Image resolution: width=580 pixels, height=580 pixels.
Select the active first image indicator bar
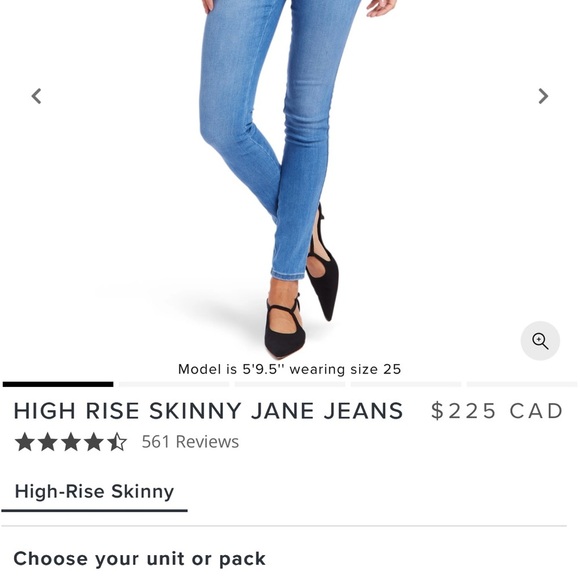point(58,384)
